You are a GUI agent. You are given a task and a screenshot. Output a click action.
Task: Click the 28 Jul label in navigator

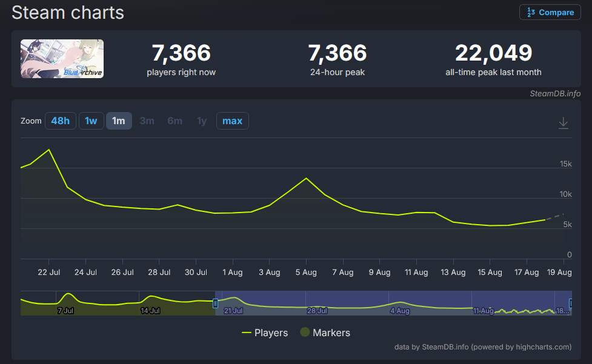(x=317, y=311)
